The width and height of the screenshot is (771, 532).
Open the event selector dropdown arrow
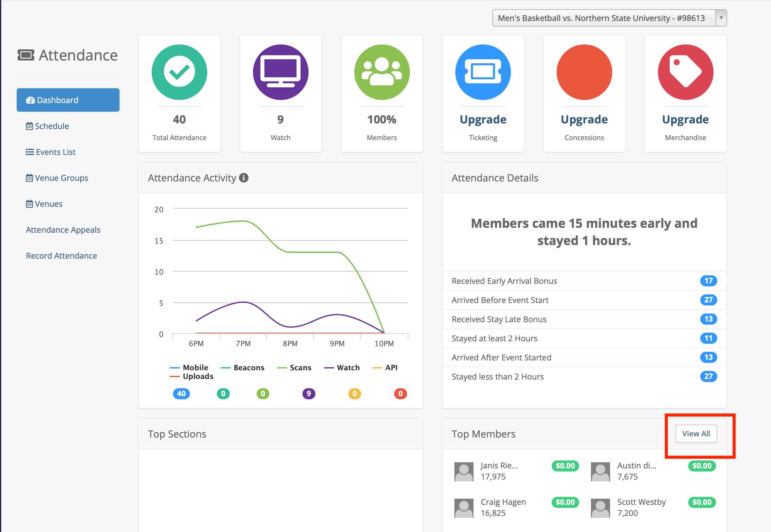[x=721, y=18]
